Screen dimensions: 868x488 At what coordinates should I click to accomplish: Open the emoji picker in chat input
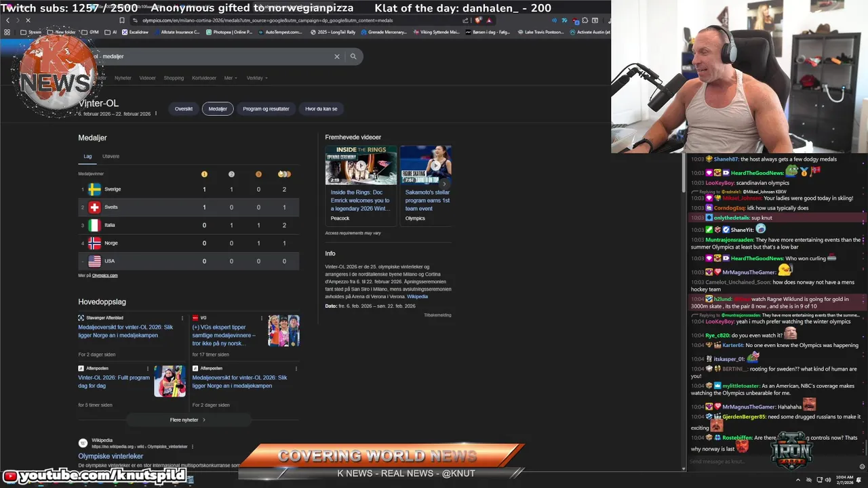click(x=862, y=466)
